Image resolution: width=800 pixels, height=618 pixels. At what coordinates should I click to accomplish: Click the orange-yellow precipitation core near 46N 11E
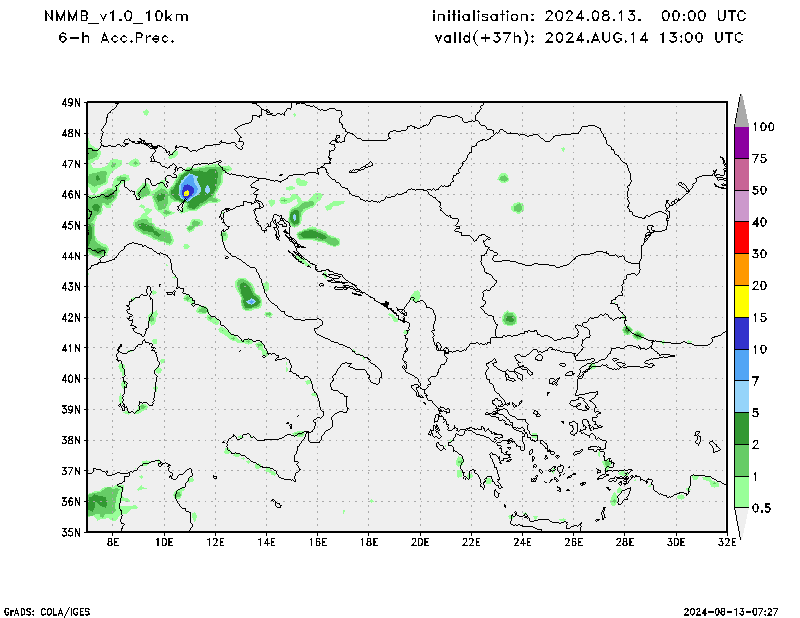coord(186,191)
